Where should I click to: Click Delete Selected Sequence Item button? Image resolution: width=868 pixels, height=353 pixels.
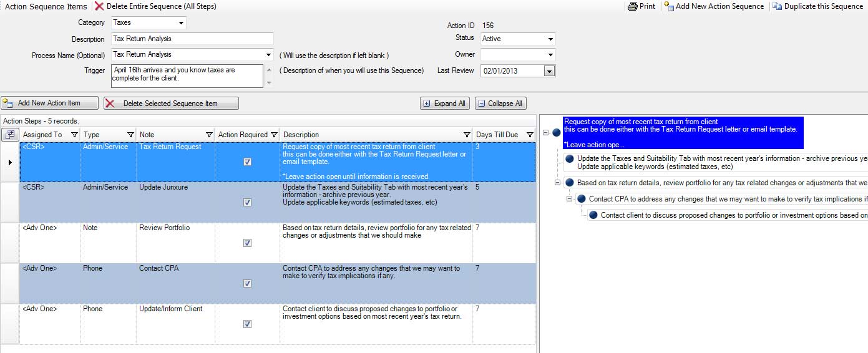pyautogui.click(x=171, y=103)
